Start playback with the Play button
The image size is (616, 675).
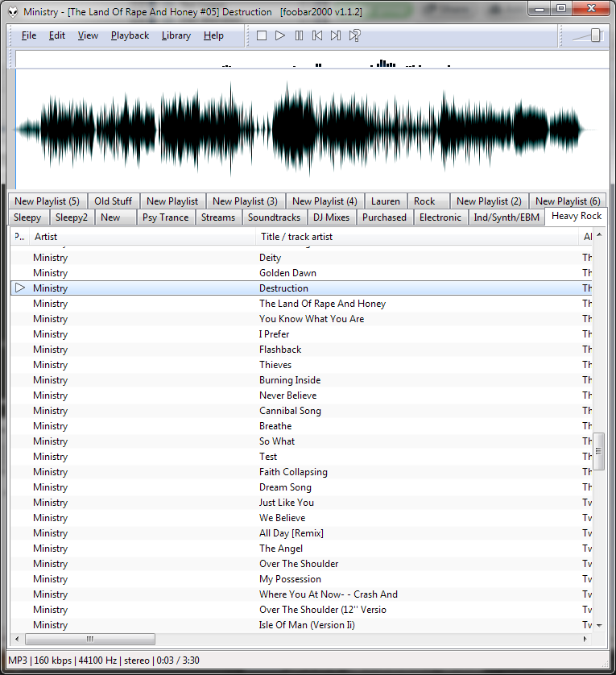279,35
